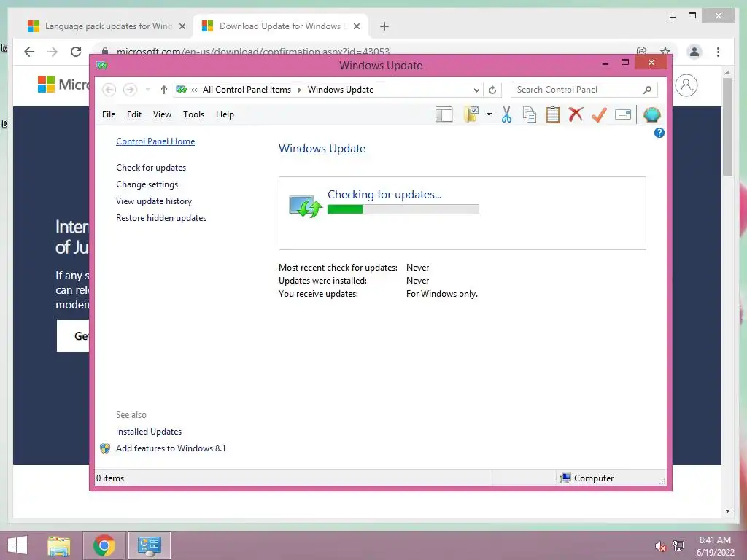
Task: Select Change settings
Action: [147, 184]
